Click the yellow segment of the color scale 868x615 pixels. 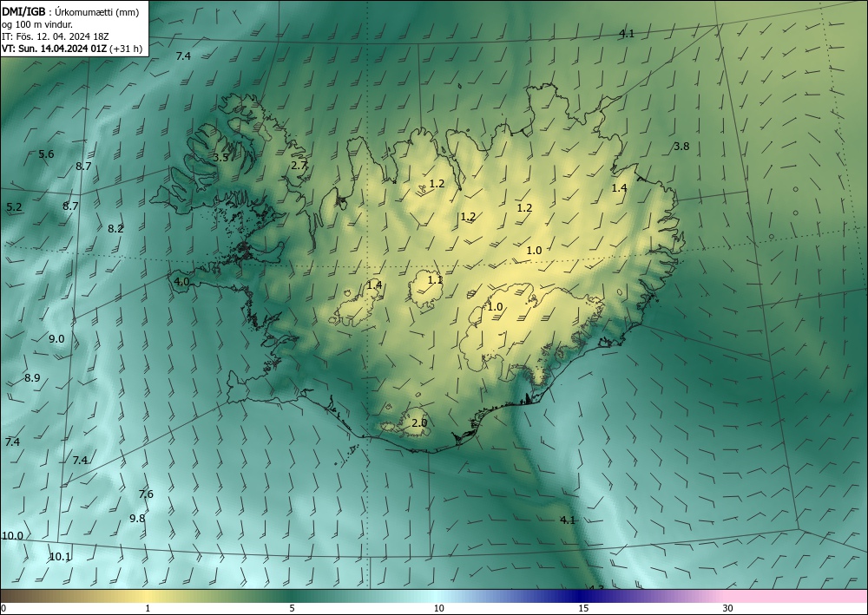pos(145,596)
